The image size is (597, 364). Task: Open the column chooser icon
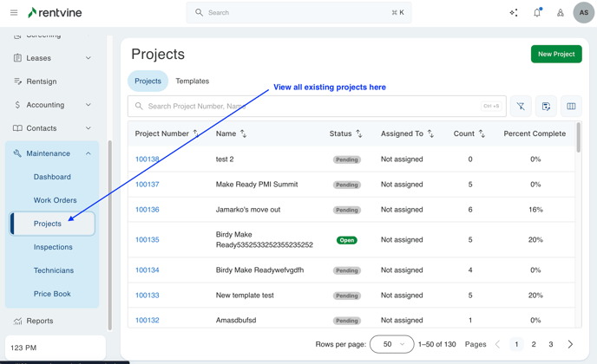click(571, 107)
